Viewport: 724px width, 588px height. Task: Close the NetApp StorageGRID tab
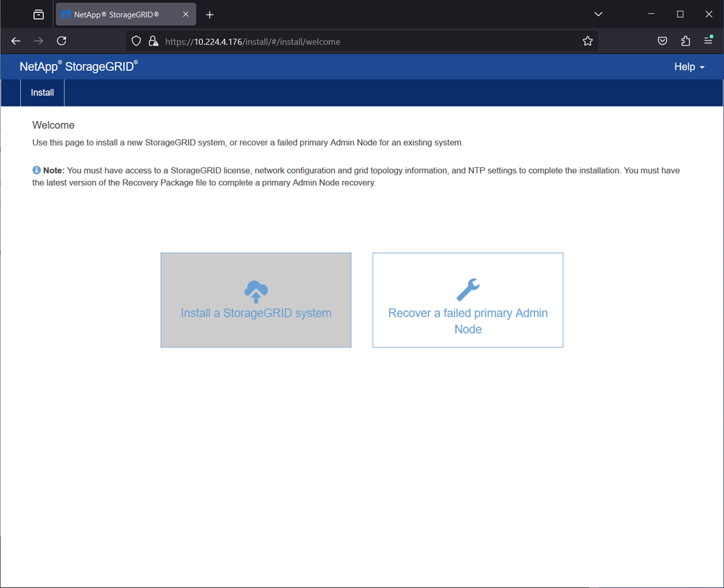186,14
